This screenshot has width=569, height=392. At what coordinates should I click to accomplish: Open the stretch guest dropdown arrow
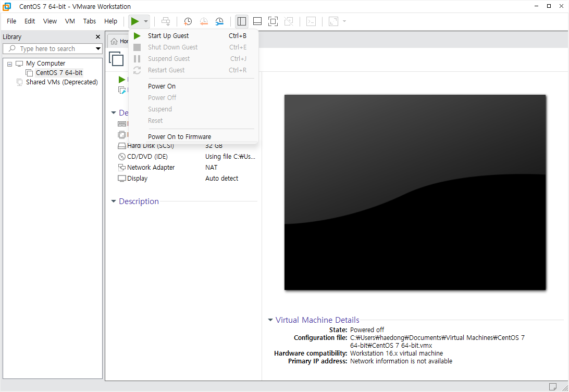pyautogui.click(x=344, y=21)
